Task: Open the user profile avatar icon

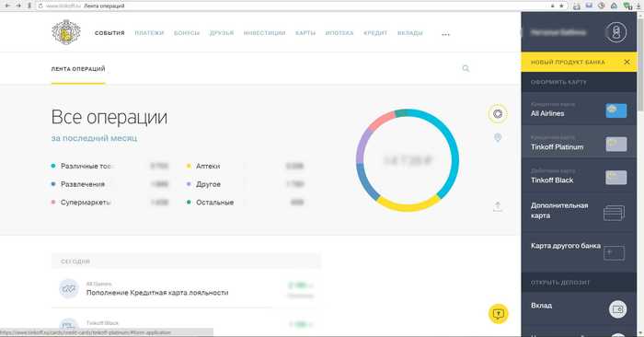Action: [615, 32]
